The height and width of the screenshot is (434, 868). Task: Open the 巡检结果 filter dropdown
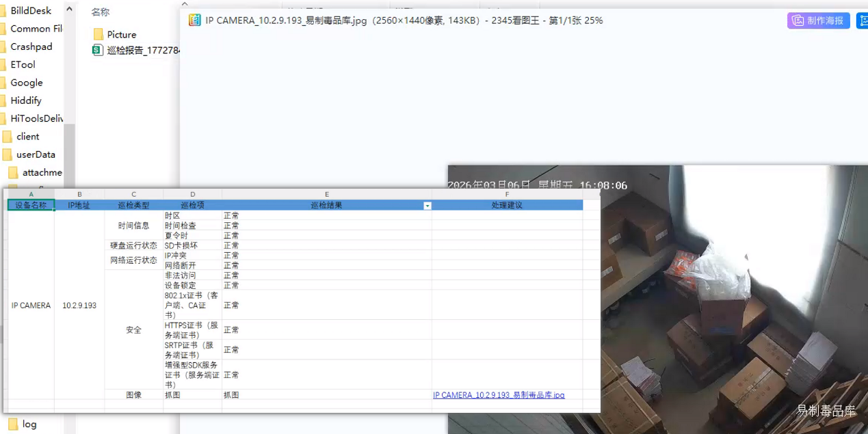(x=428, y=206)
